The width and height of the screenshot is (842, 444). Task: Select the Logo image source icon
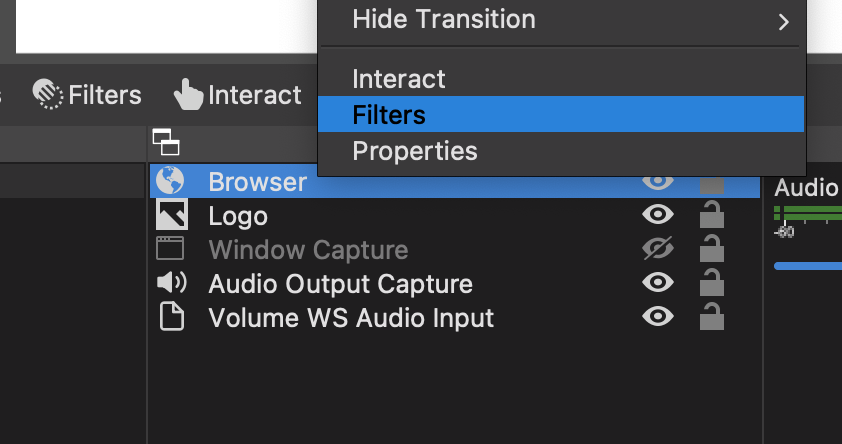(x=172, y=214)
